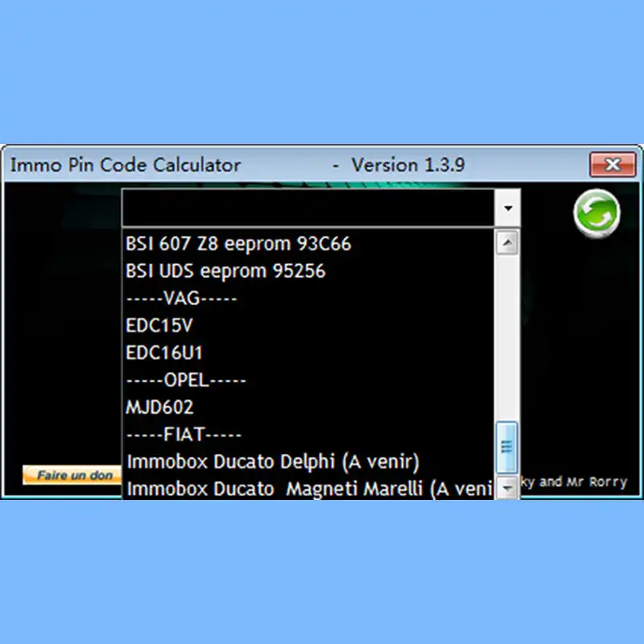Image resolution: width=644 pixels, height=644 pixels.
Task: Click the -----VAG----- separator entry
Action: tap(308, 298)
